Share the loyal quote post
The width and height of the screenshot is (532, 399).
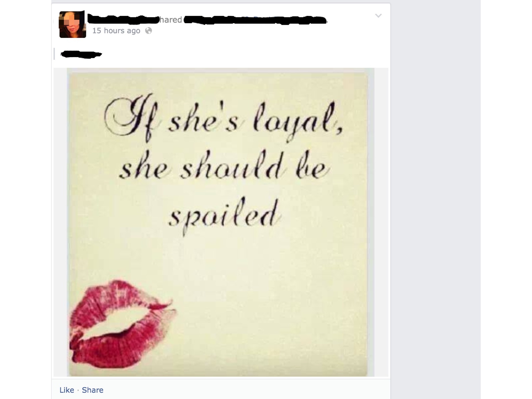(x=93, y=390)
